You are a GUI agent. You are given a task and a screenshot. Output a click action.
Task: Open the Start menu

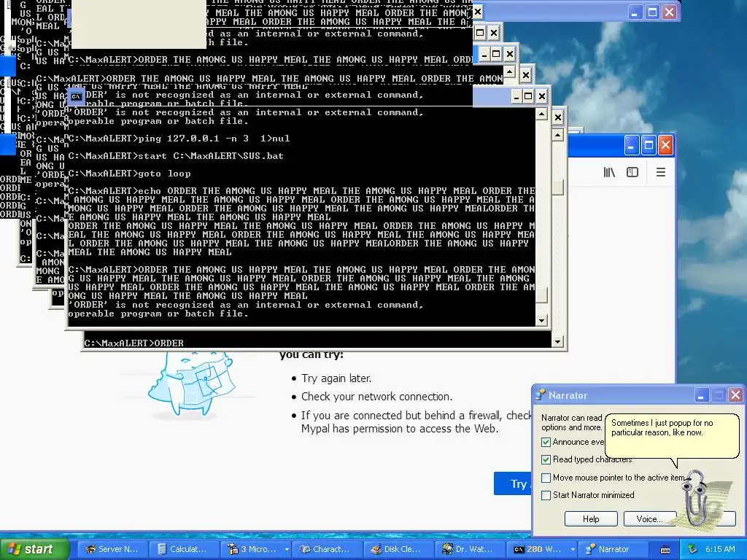[34, 549]
